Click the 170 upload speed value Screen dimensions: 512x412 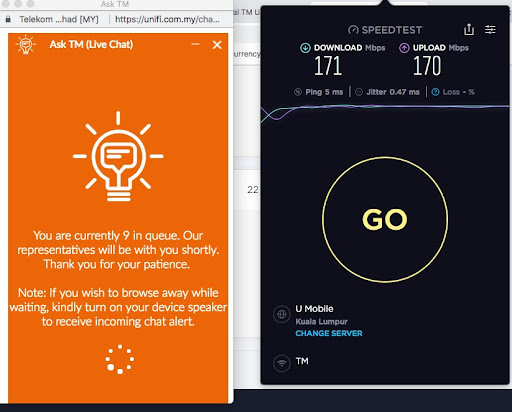pyautogui.click(x=427, y=66)
